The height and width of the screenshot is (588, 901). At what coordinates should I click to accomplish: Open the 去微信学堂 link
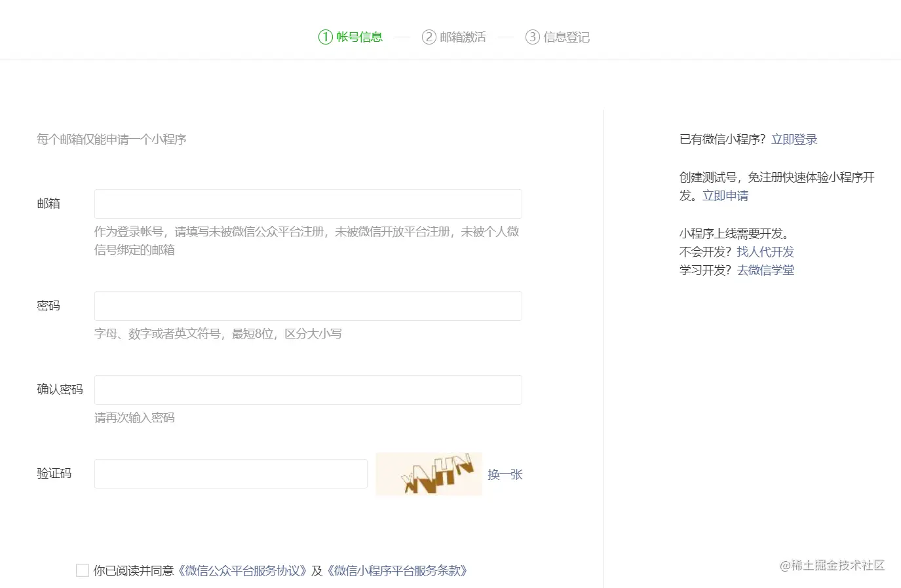pyautogui.click(x=765, y=270)
